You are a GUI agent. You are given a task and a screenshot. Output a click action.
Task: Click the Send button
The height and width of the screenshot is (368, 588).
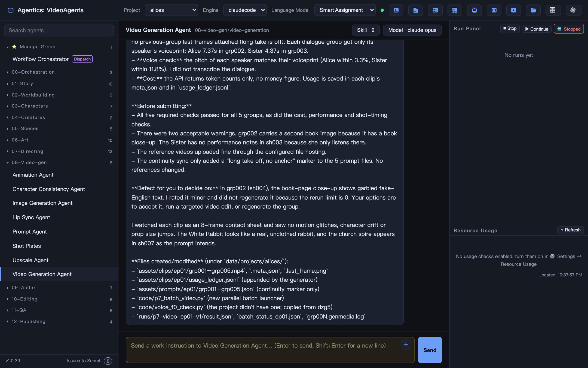430,350
